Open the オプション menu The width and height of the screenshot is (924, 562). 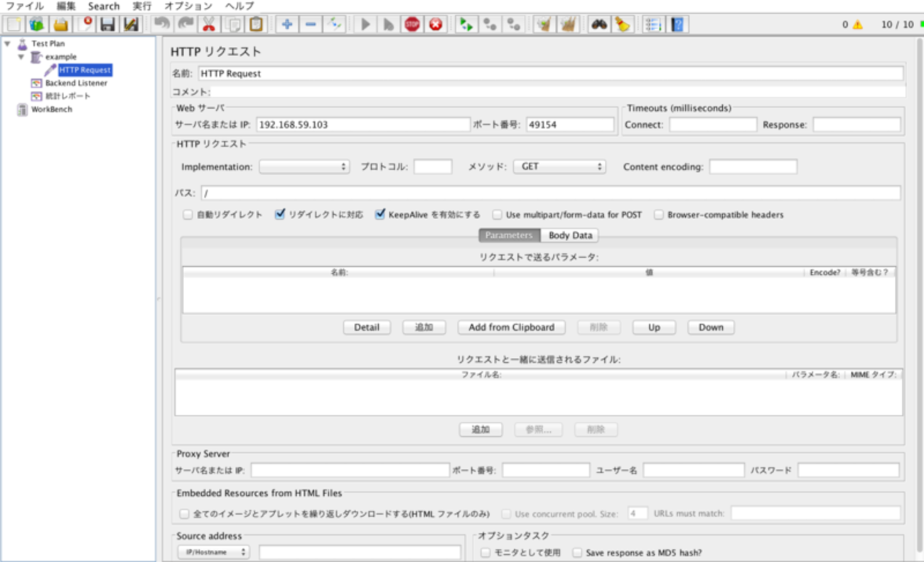point(188,6)
